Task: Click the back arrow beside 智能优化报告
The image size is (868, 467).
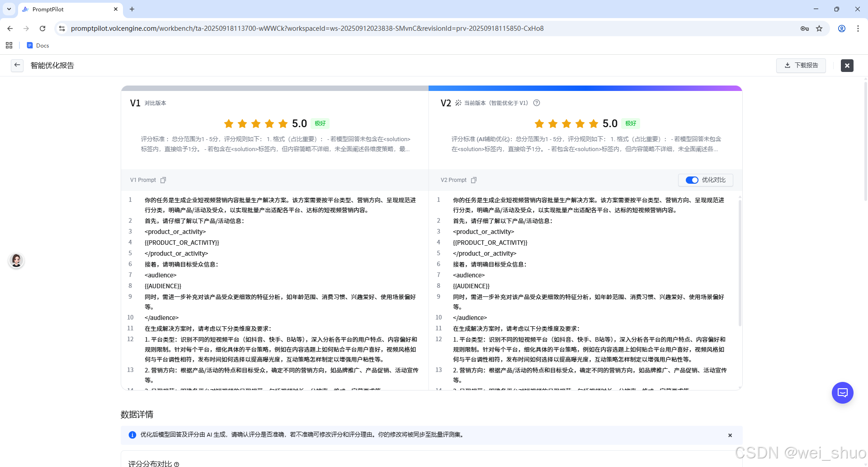Action: click(x=17, y=65)
